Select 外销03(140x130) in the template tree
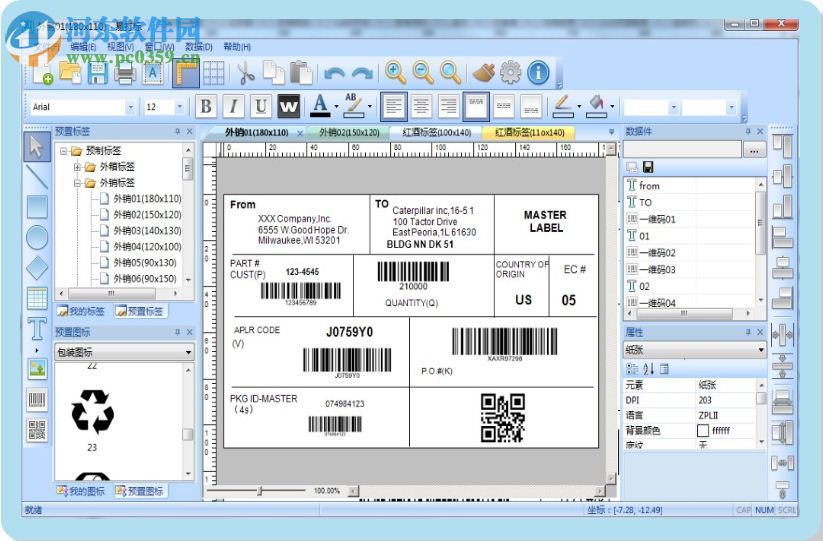 (147, 230)
